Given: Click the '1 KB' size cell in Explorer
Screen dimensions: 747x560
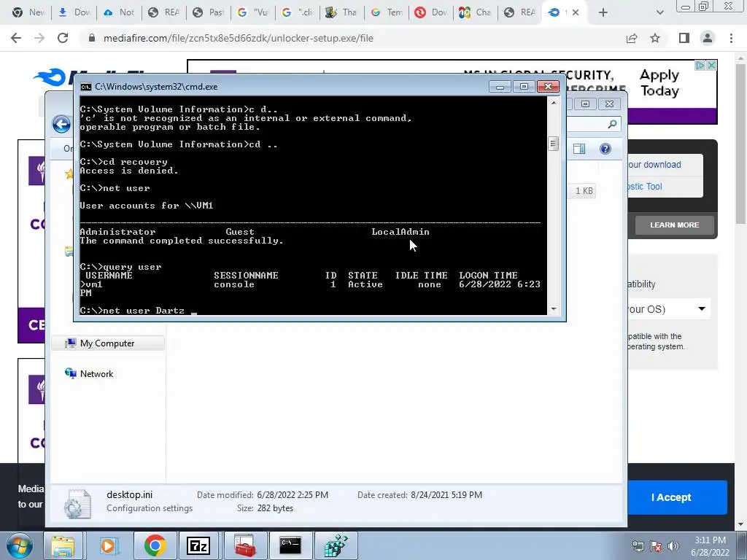Looking at the screenshot, I should coord(584,191).
